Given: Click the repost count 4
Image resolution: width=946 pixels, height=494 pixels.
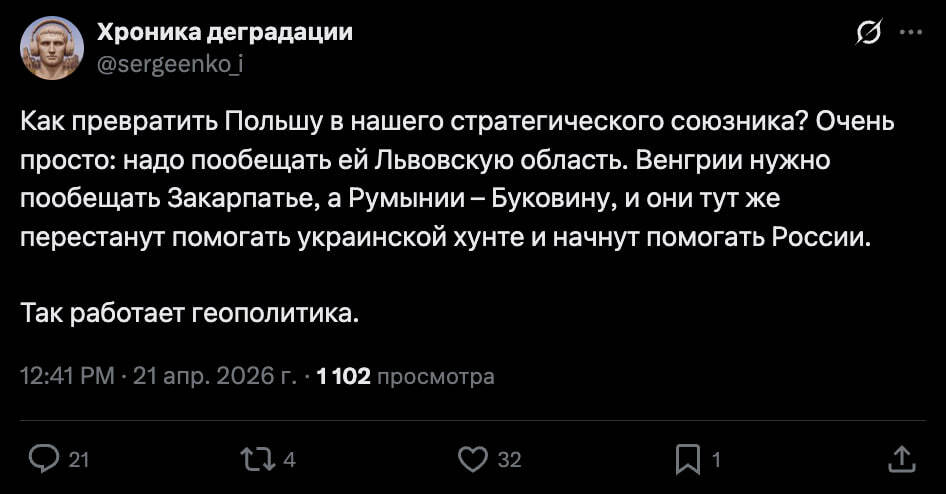Looking at the screenshot, I should [x=289, y=460].
